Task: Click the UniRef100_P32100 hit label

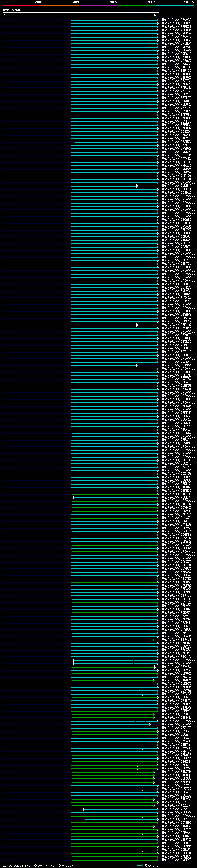Action: pyautogui.click(x=177, y=806)
